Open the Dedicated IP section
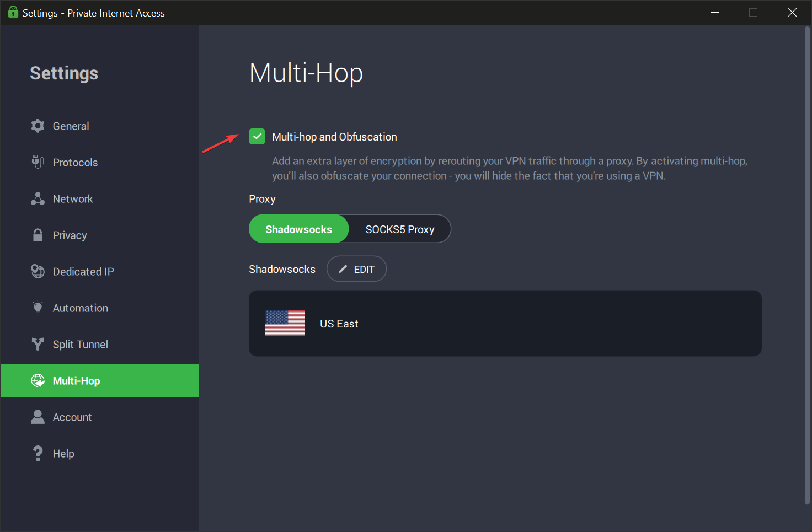The width and height of the screenshot is (812, 532). tap(100, 271)
